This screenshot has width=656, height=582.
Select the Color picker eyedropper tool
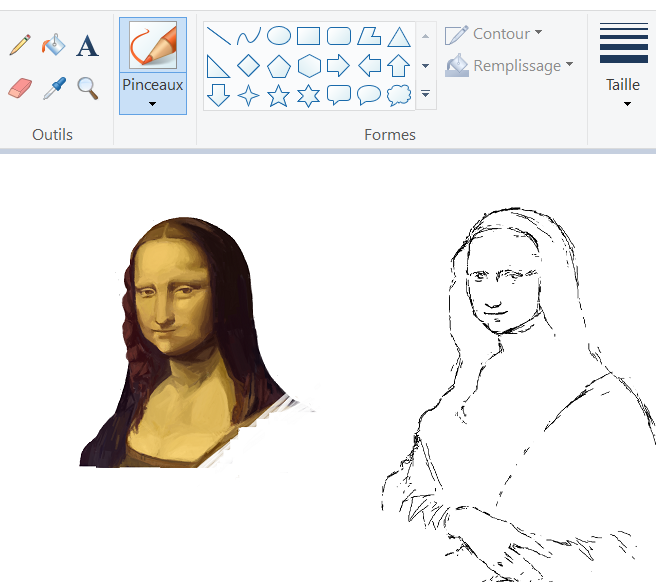click(54, 88)
